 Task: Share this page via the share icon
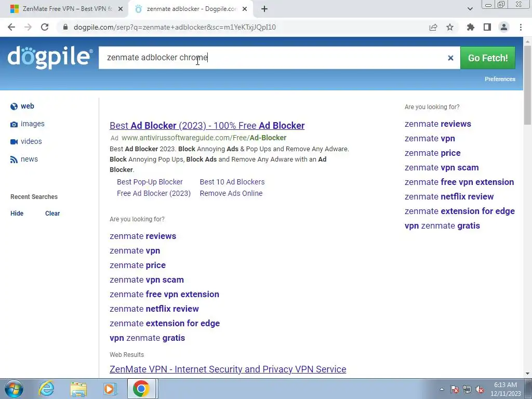433,27
